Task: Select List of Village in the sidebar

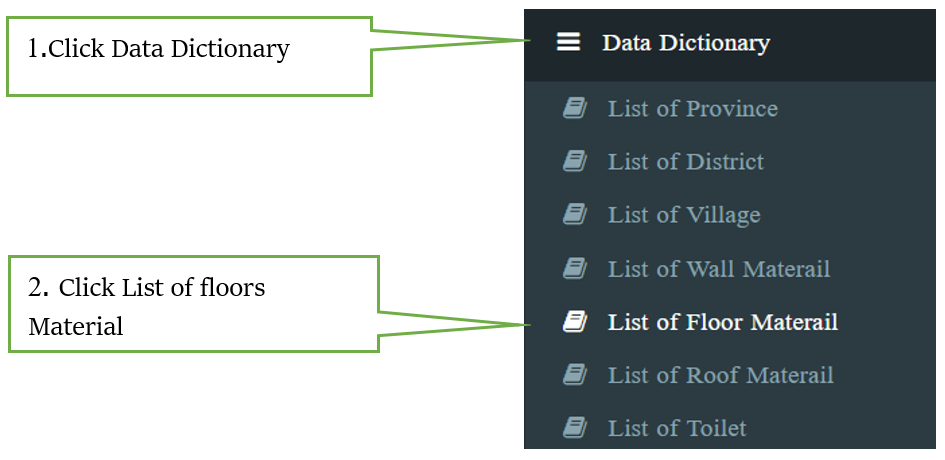Action: pyautogui.click(x=730, y=215)
